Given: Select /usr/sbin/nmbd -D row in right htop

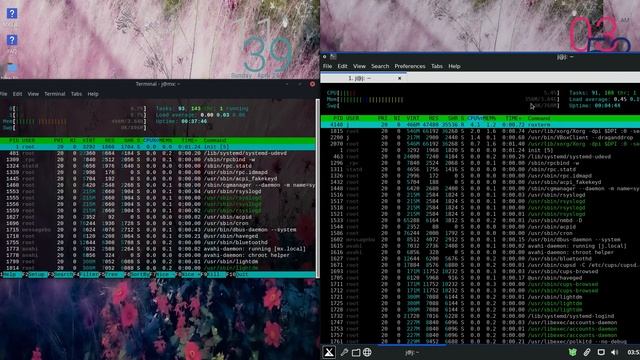Looking at the screenshot, I should coord(480,220).
